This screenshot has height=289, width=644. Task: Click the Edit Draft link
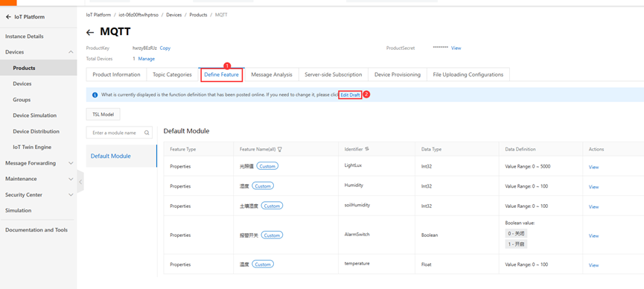click(350, 95)
